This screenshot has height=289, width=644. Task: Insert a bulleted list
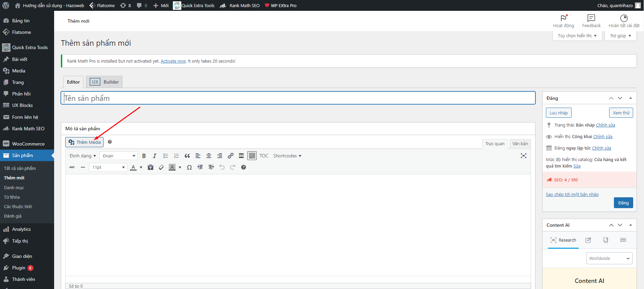(165, 156)
